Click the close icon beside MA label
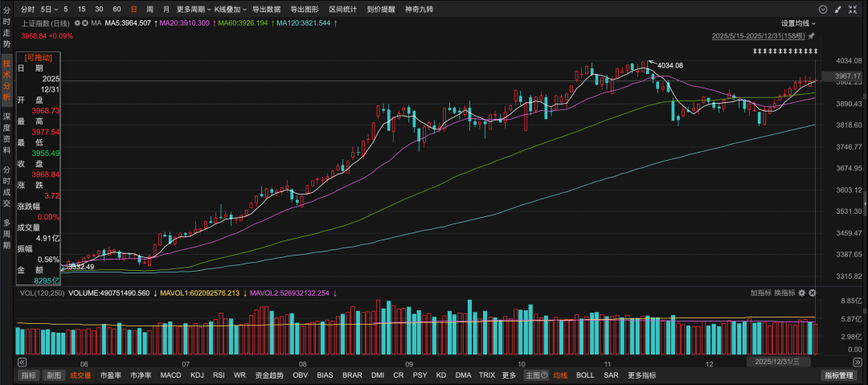The height and width of the screenshot is (385, 868). (x=86, y=23)
